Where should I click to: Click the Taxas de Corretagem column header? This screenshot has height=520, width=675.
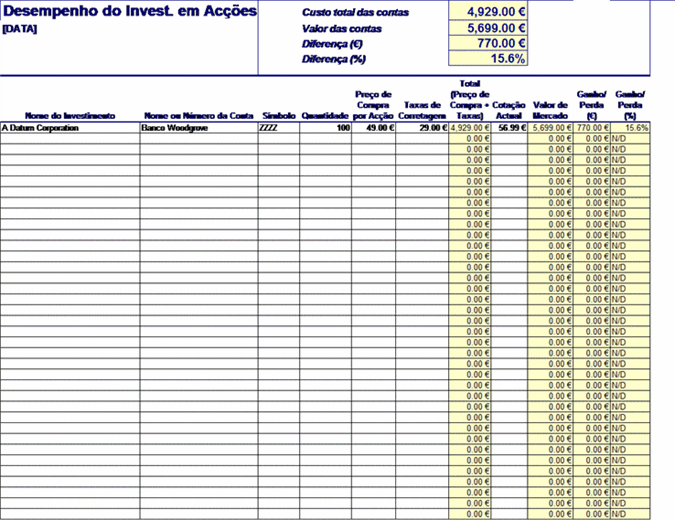coord(423,110)
